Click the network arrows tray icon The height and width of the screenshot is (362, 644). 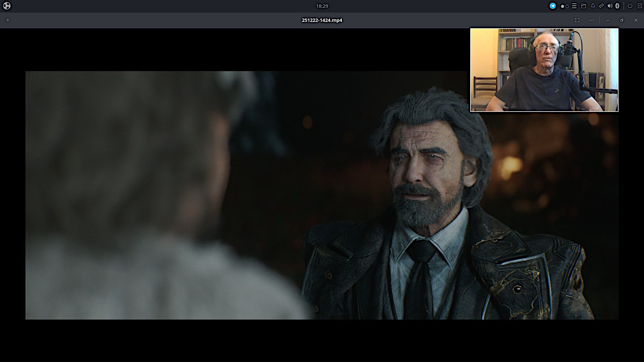[x=601, y=6]
